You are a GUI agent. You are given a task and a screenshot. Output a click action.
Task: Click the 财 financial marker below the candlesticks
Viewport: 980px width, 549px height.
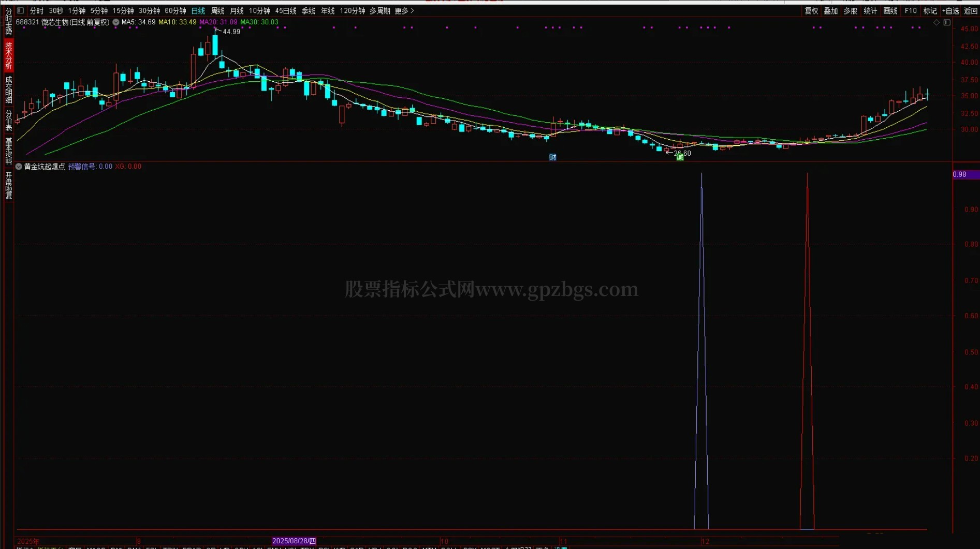coord(552,157)
